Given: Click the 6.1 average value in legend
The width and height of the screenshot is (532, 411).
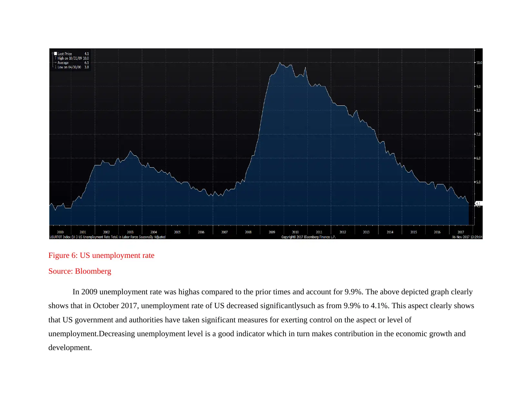Looking at the screenshot, I should pos(87,63).
